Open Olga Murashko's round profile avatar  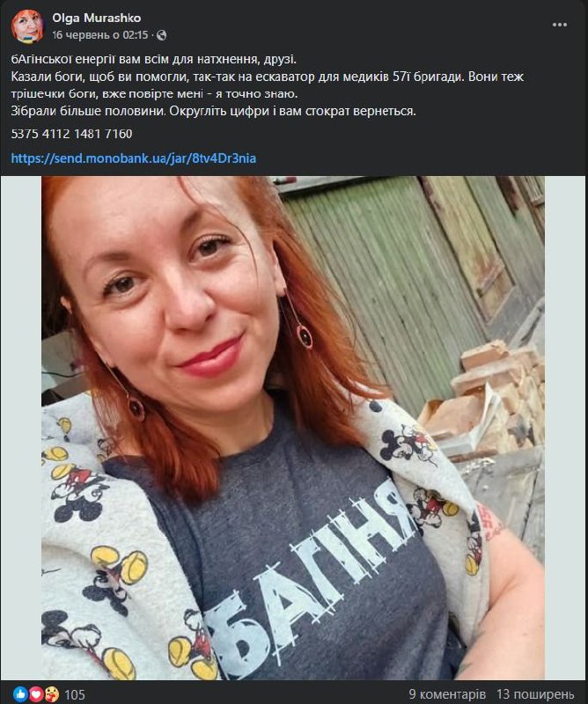pyautogui.click(x=27, y=26)
